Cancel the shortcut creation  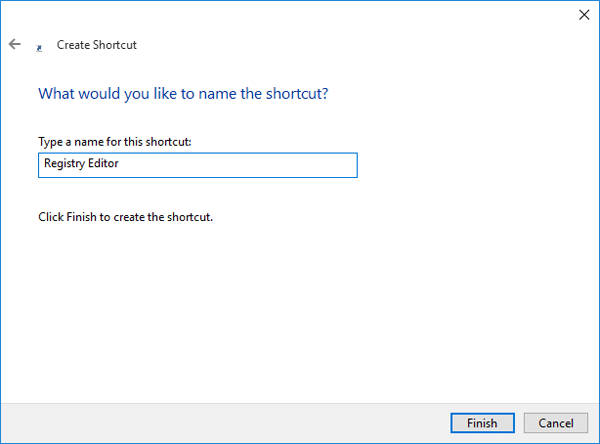tap(556, 423)
